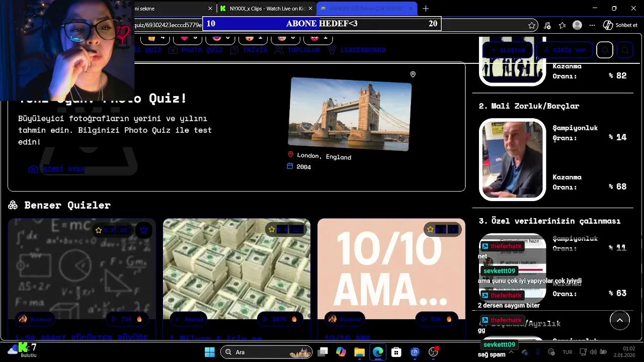Open the site search icon
The image size is (644, 362).
tap(625, 50)
